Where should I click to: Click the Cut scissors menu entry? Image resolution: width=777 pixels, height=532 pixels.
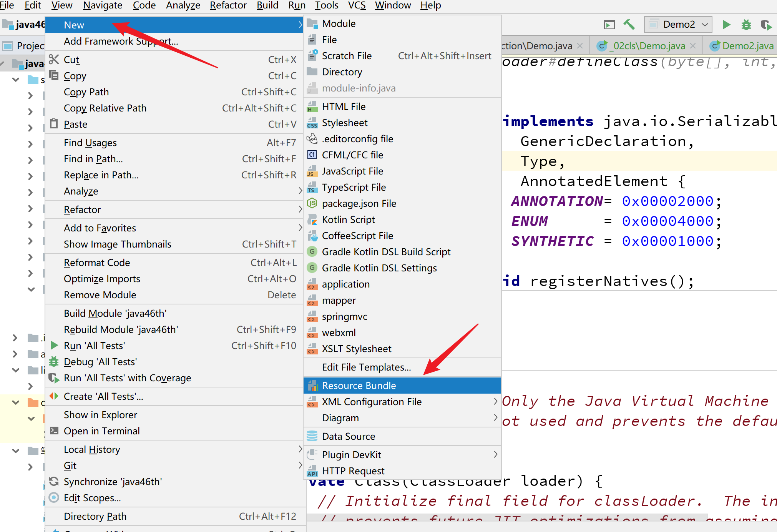[71, 60]
